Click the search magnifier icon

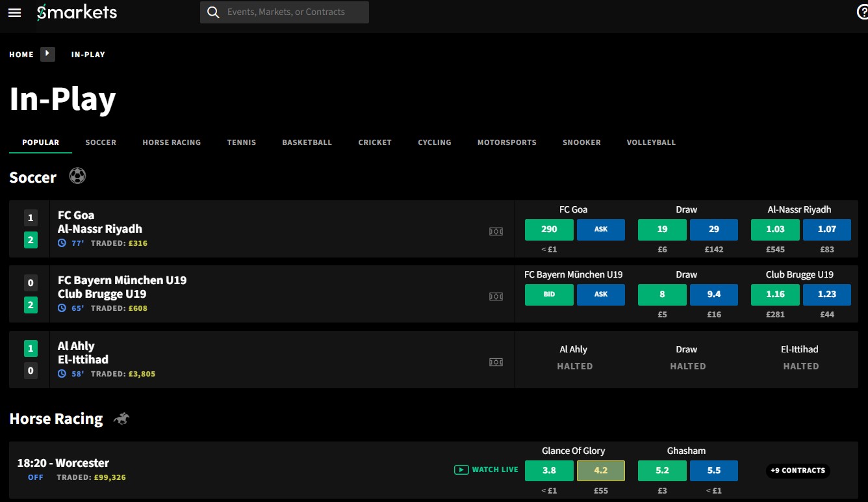[x=213, y=12]
